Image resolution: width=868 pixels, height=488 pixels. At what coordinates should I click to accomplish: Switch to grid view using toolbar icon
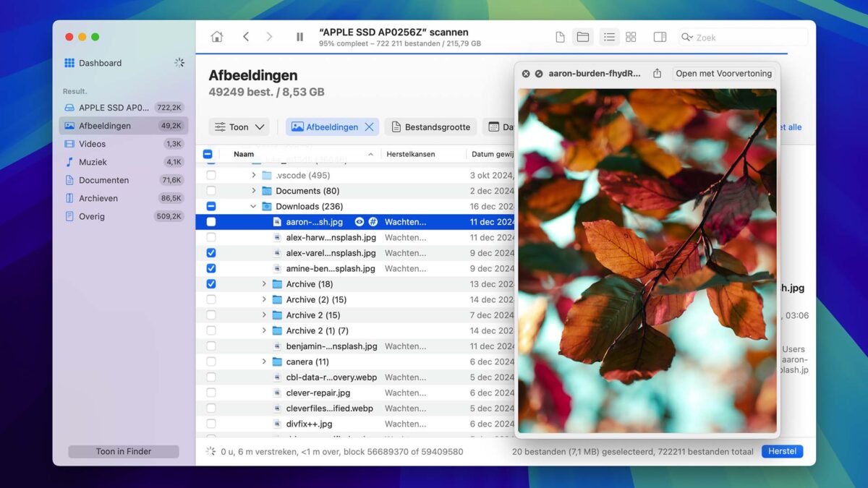click(x=631, y=36)
